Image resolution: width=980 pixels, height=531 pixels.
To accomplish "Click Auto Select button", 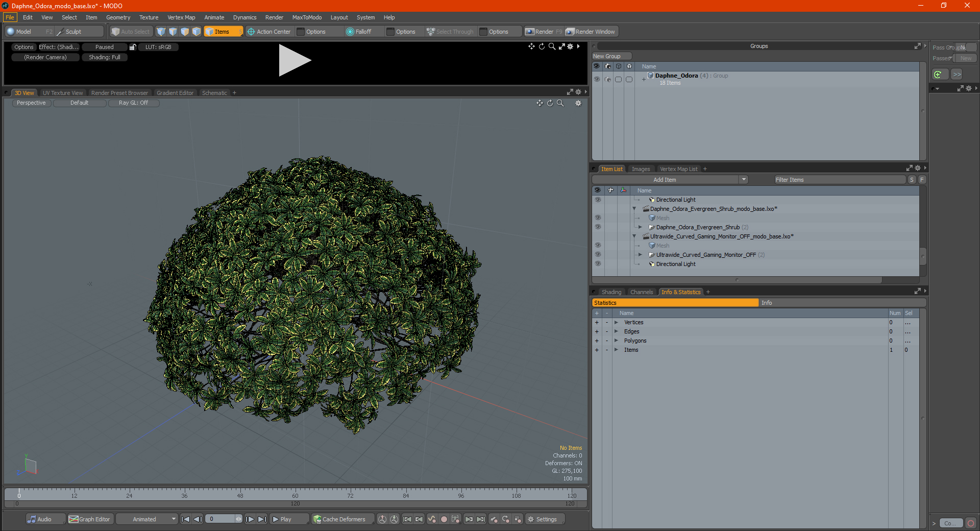I will (131, 32).
